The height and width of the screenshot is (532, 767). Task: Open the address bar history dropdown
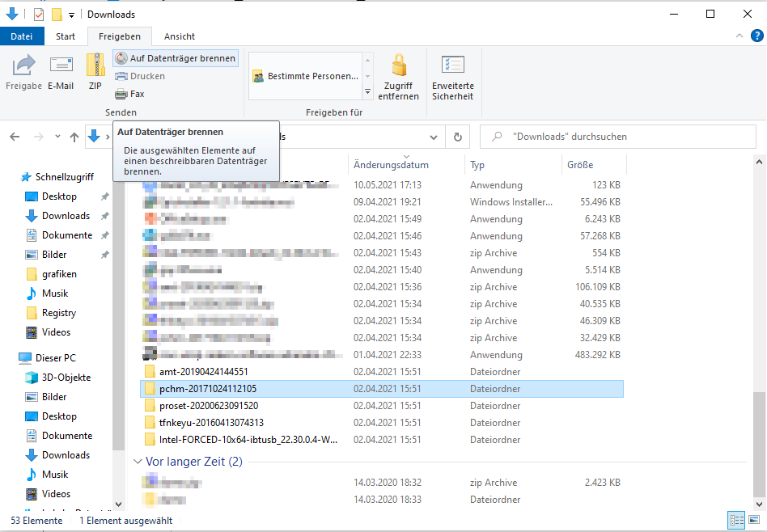click(434, 137)
